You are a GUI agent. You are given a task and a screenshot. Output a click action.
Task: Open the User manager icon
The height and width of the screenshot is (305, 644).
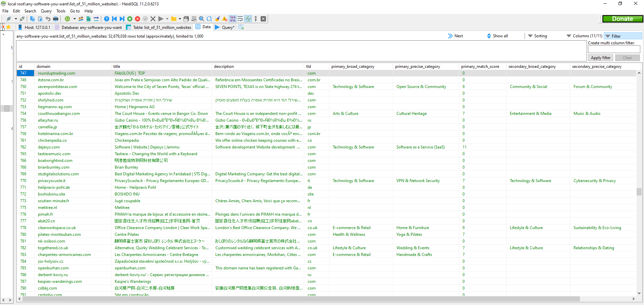(x=81, y=19)
